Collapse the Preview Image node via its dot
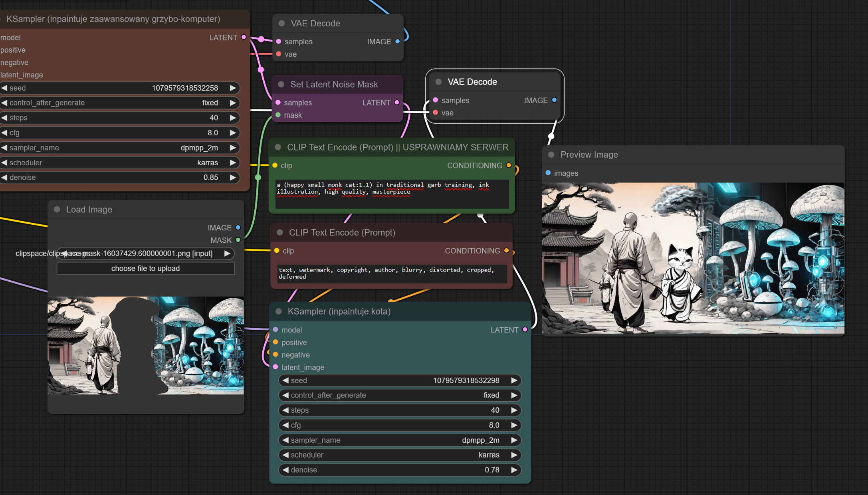Viewport: 868px width, 495px height. pos(551,154)
